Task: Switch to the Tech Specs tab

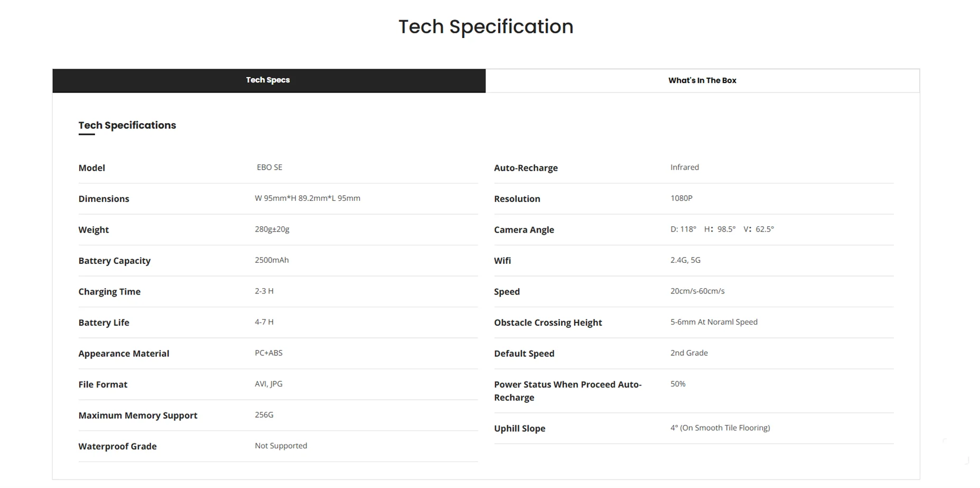Action: pyautogui.click(x=268, y=80)
